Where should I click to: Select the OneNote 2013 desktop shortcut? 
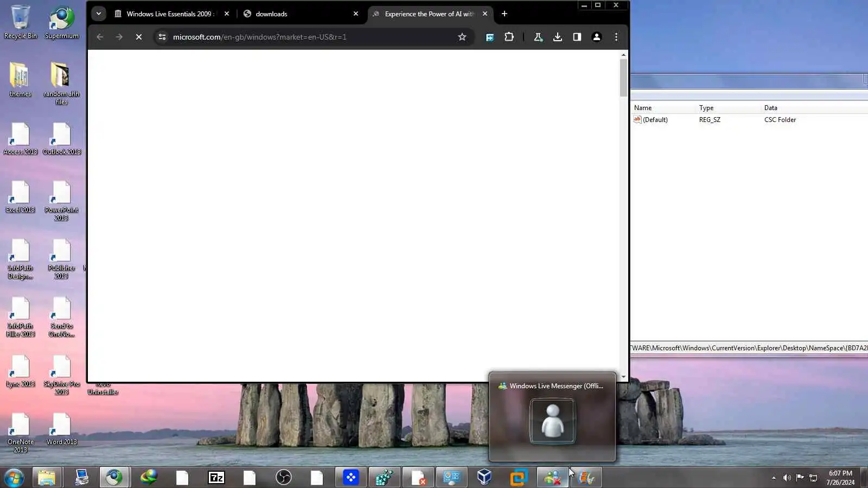(21, 432)
